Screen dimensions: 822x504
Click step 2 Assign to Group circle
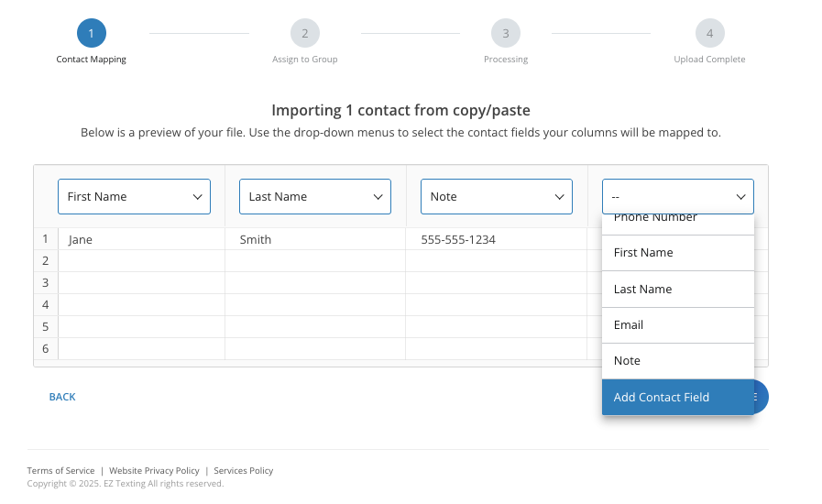point(305,33)
